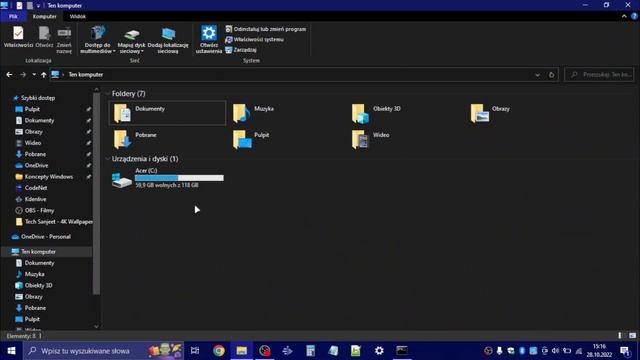Click the volume icon in system tray

[x=556, y=351]
